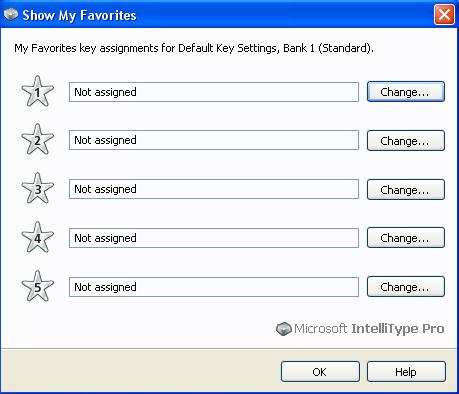
Task: Confirm the dialog with OK
Action: (320, 372)
